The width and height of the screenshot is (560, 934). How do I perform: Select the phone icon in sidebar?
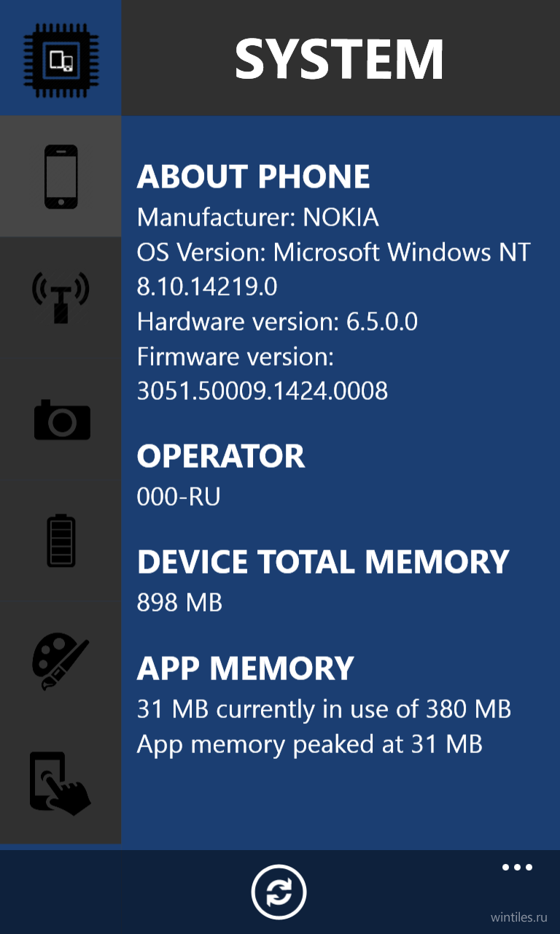61,176
